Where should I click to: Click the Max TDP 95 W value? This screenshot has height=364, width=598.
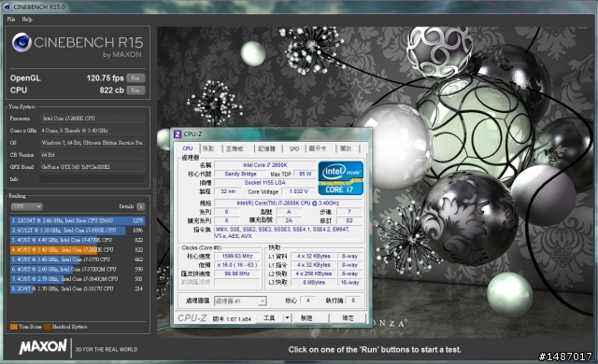pyautogui.click(x=306, y=174)
